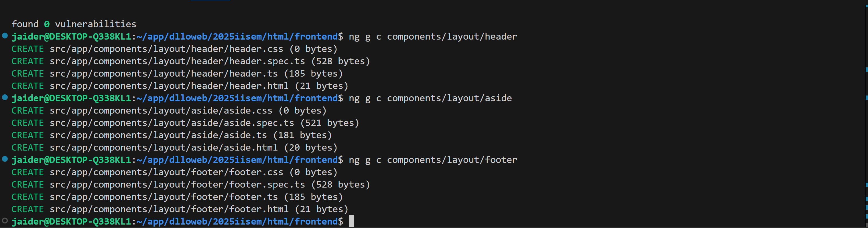Click the terminal scrollbar thumb at the bottom right
Screen dimensions: 868x228
click(866, 225)
